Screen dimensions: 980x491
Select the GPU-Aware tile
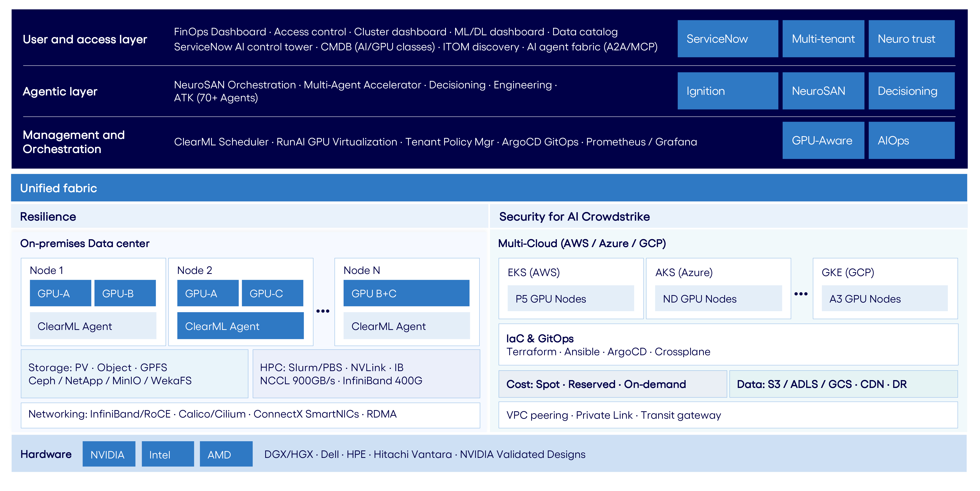[823, 140]
